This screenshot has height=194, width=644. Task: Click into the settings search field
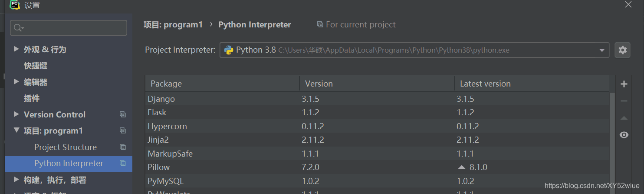pyautogui.click(x=74, y=28)
